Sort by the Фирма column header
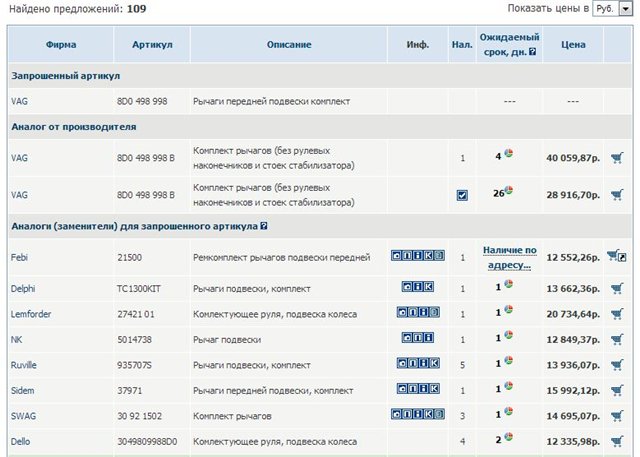 coord(61,44)
